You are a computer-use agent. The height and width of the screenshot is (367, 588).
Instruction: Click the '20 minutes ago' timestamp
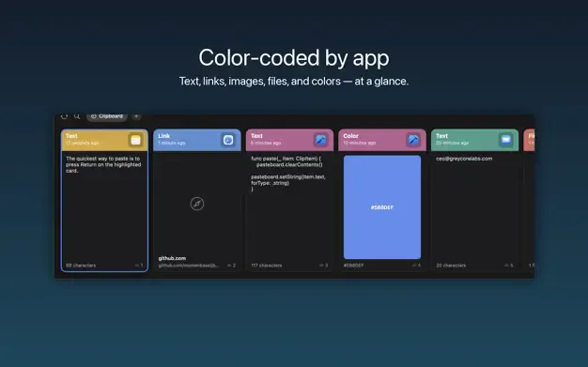coord(452,143)
